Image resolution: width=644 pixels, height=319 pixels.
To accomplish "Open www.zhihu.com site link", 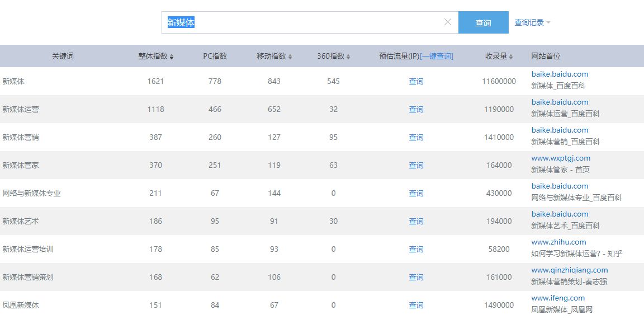I will click(558, 242).
